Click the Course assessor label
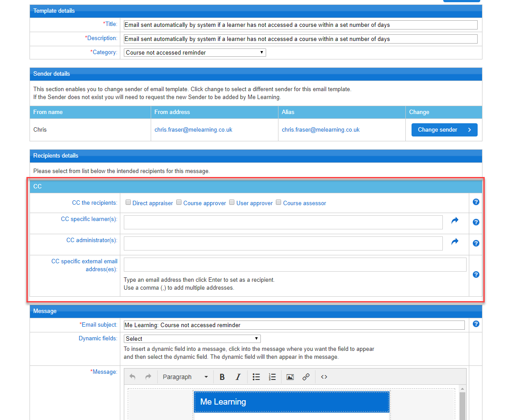The height and width of the screenshot is (420, 512). pyautogui.click(x=304, y=203)
